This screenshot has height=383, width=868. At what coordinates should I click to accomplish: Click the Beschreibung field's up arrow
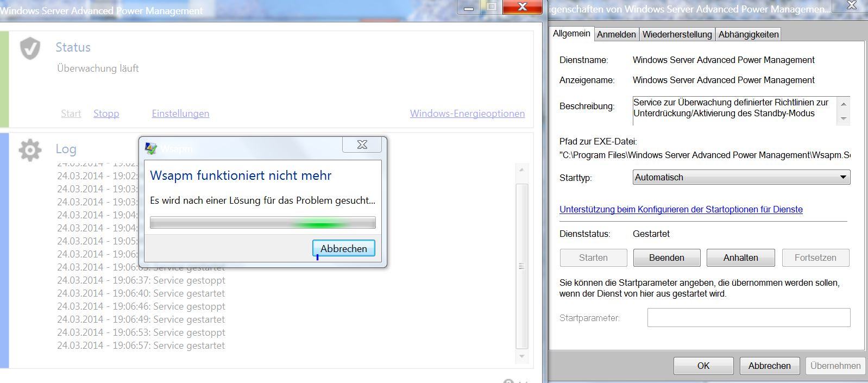click(844, 104)
